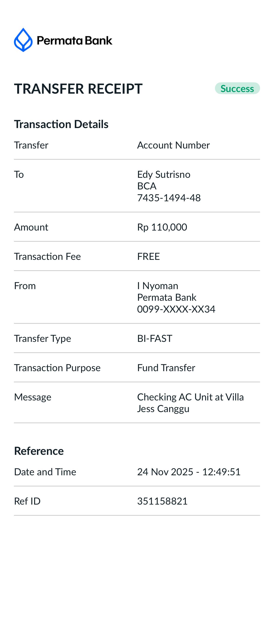Tap the Fund Transfer purpose value
Screen dimensions: 274x644
(x=166, y=368)
